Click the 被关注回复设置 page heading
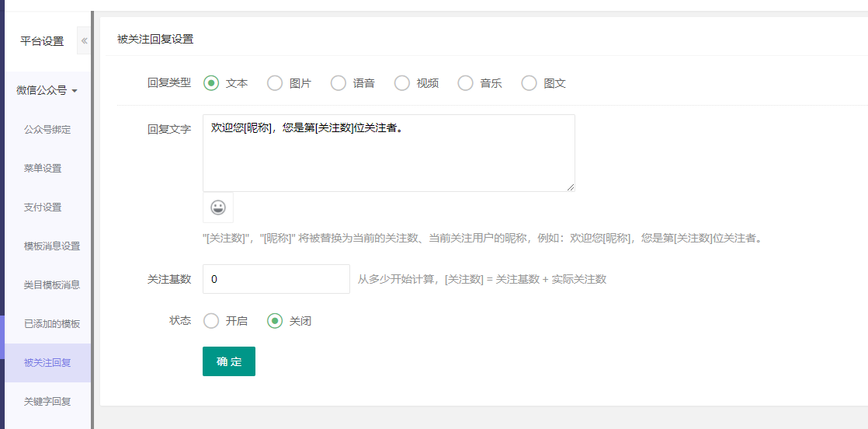Viewport: 868px width, 429px height. pyautogui.click(x=155, y=40)
